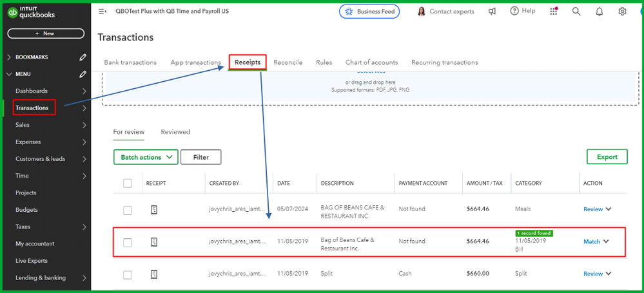Click the search magnifier icon
Image resolution: width=644 pixels, height=293 pixels.
[576, 12]
